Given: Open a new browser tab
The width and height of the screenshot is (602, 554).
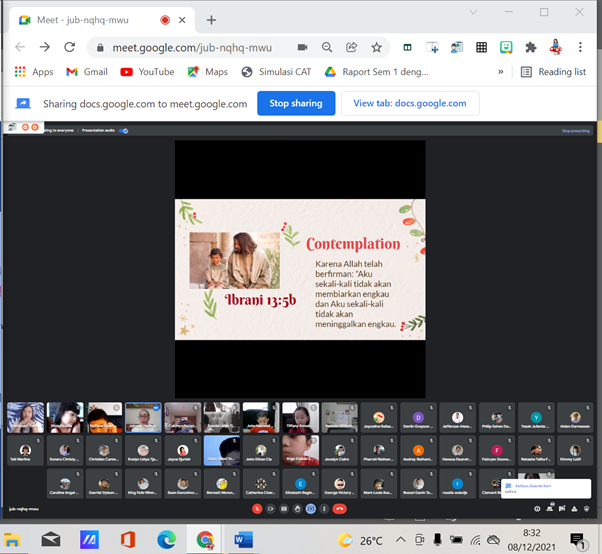Looking at the screenshot, I should 211,19.
